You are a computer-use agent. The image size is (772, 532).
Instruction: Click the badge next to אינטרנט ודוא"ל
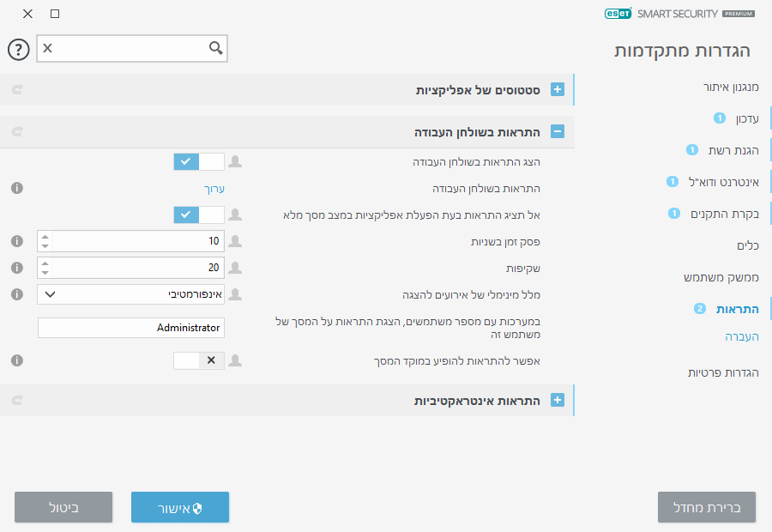click(x=672, y=181)
